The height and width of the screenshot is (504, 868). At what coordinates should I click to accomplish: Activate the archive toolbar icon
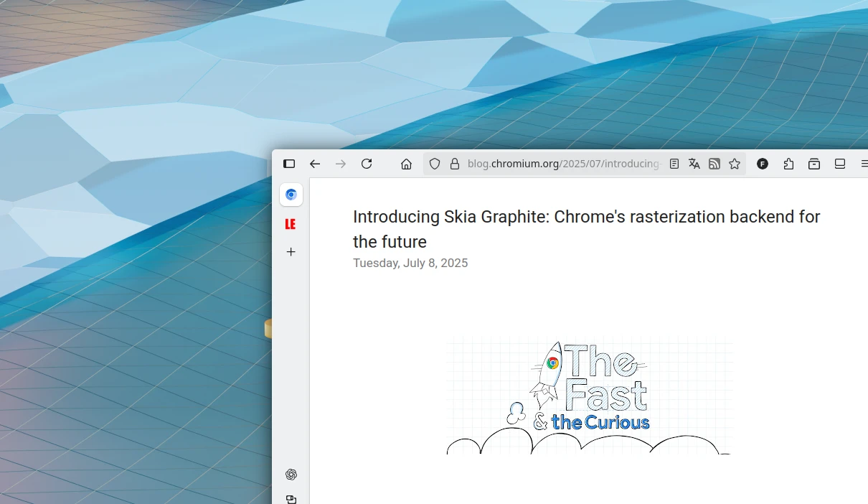[814, 164]
